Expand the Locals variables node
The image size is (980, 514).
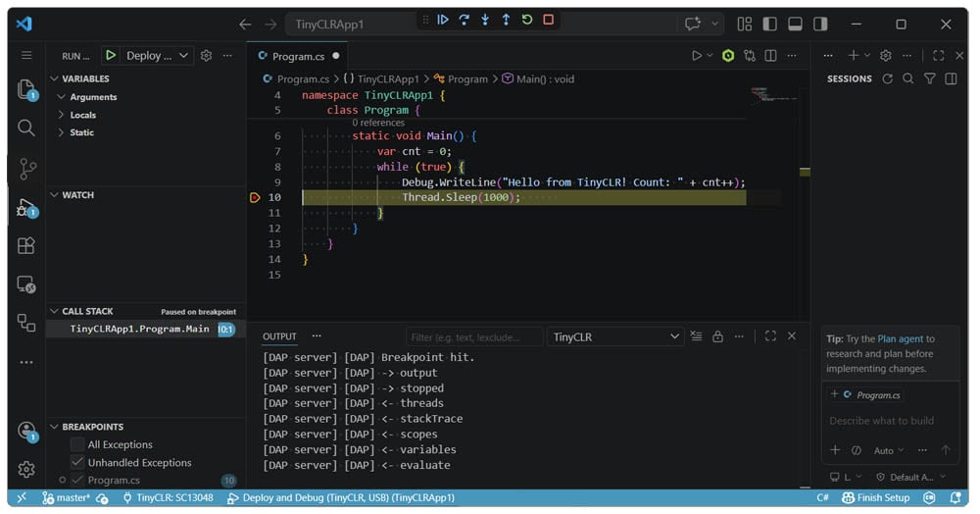(x=82, y=115)
